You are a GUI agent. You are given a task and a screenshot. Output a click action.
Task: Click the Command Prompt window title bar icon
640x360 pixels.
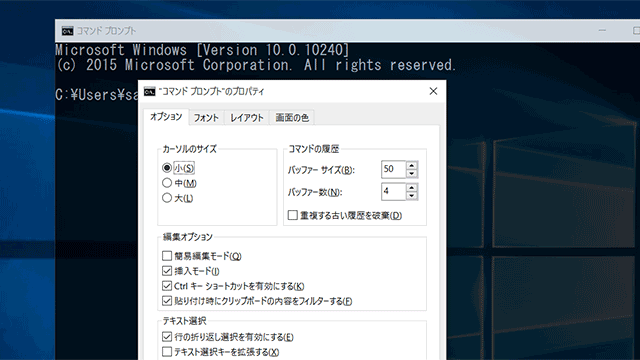tap(67, 31)
